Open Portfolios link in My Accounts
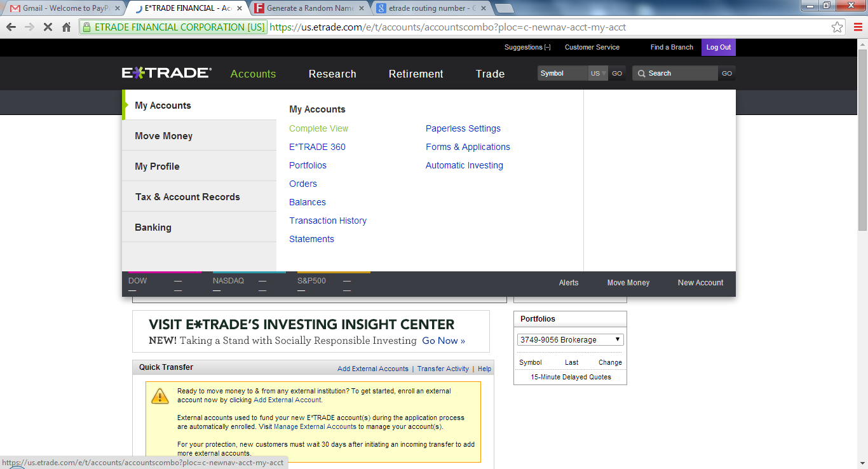Image resolution: width=868 pixels, height=469 pixels. pyautogui.click(x=308, y=165)
